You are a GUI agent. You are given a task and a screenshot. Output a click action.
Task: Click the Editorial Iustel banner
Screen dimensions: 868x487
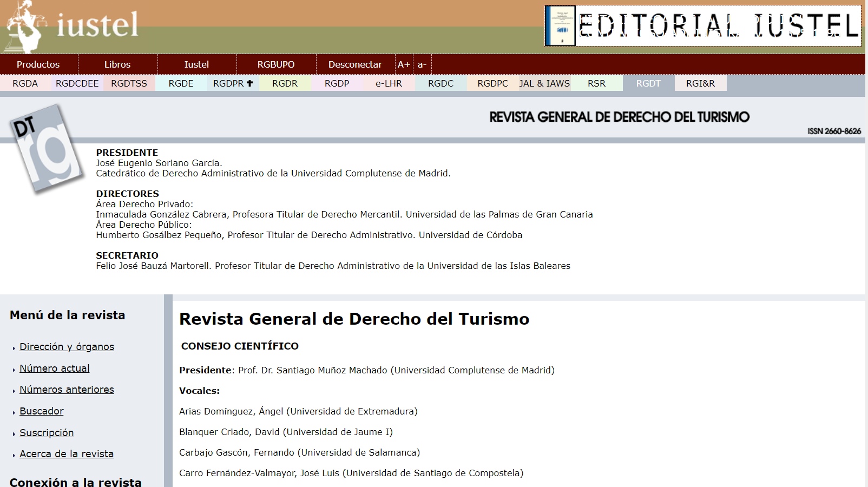click(x=702, y=26)
